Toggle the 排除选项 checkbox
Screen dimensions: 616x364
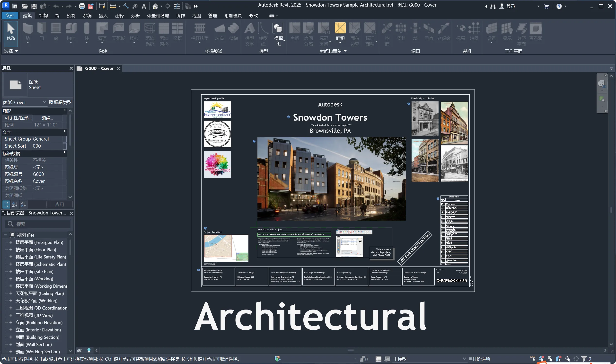click(470, 359)
